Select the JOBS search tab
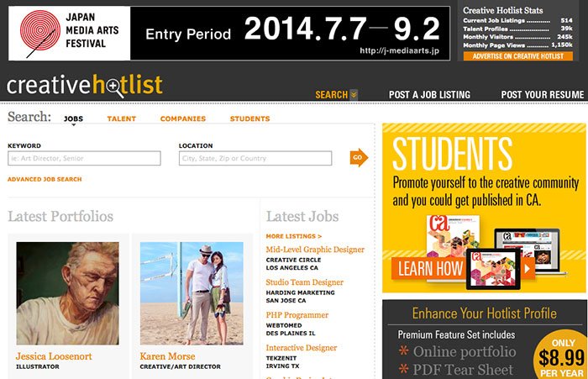The width and height of the screenshot is (588, 379). pyautogui.click(x=73, y=119)
